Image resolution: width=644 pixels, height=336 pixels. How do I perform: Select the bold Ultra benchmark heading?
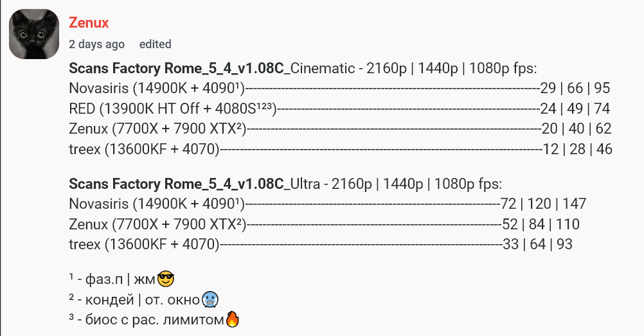(176, 184)
